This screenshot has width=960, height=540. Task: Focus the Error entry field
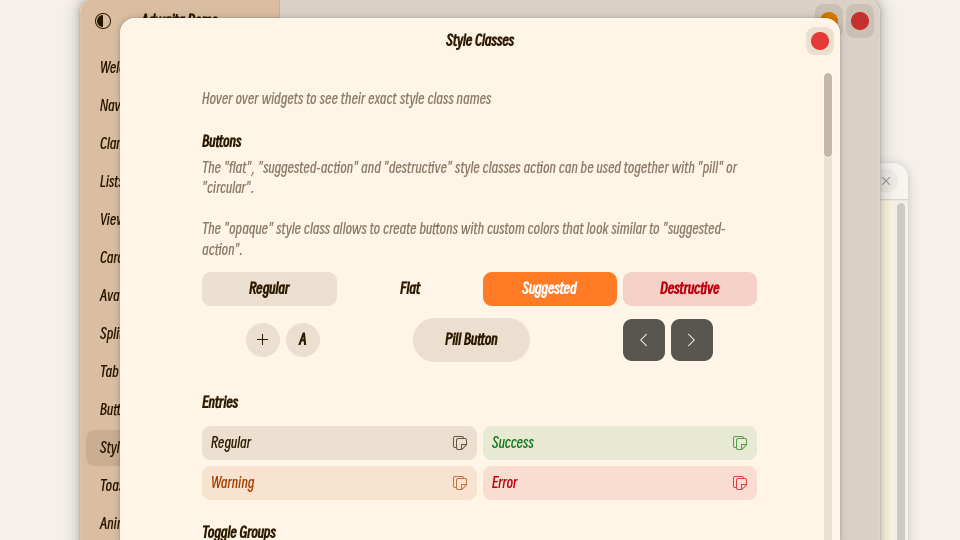tap(600, 483)
